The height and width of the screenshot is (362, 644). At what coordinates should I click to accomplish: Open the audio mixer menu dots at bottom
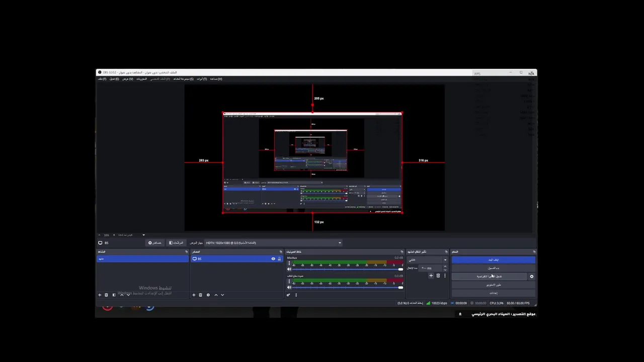pyautogui.click(x=296, y=295)
